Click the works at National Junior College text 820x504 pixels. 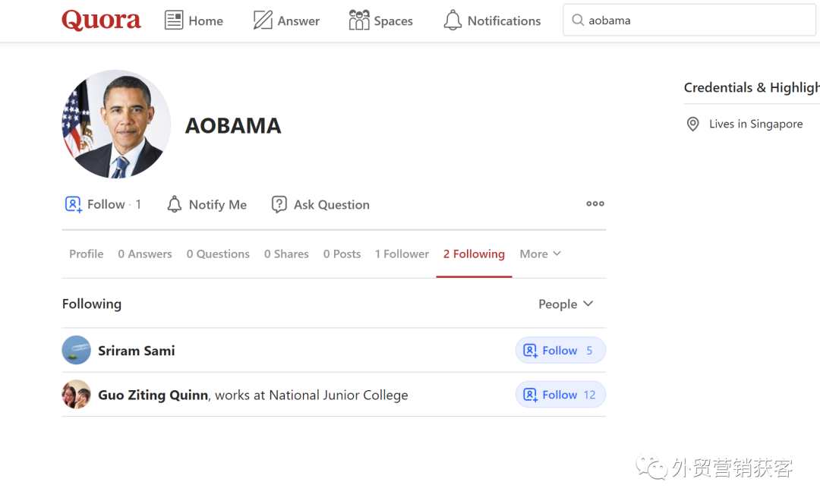click(x=311, y=395)
